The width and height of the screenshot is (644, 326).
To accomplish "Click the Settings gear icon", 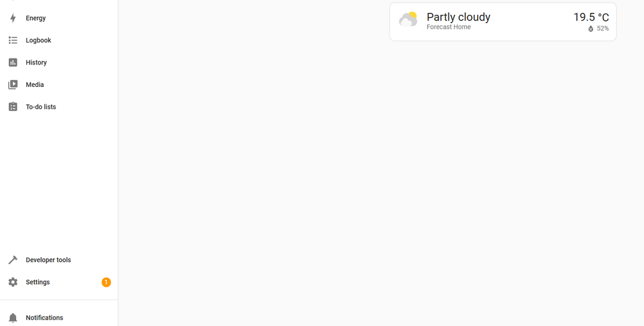I will 13,282.
